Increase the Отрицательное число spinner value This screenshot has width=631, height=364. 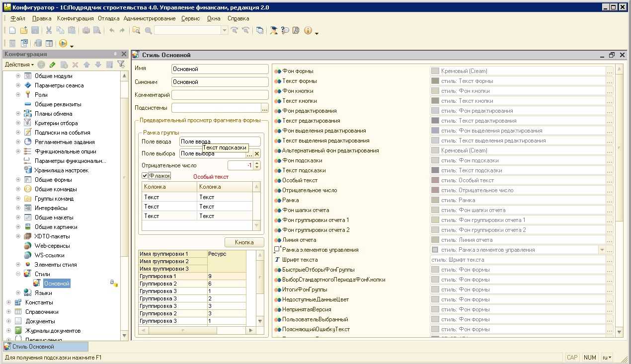tap(257, 163)
